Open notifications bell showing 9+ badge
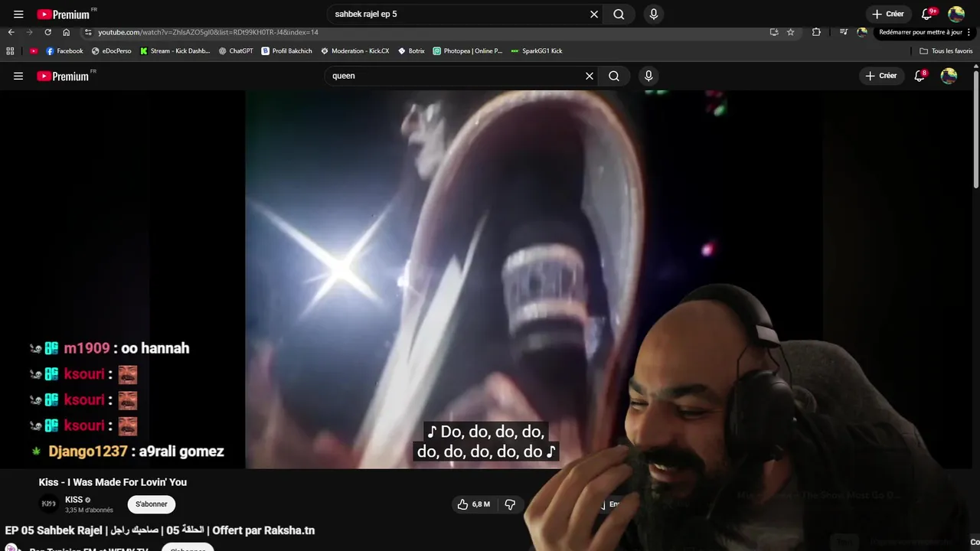 click(927, 14)
